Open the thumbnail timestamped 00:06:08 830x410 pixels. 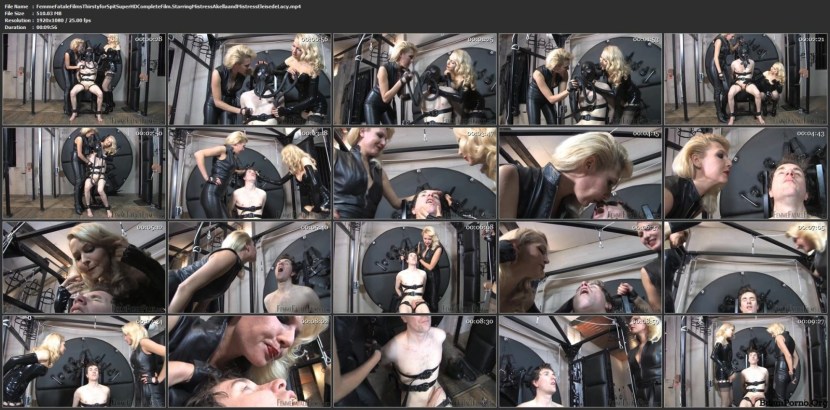coord(414,267)
